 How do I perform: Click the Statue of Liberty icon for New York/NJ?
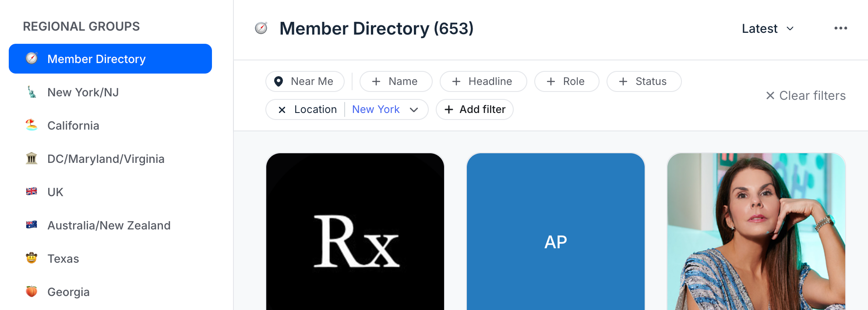(x=32, y=92)
